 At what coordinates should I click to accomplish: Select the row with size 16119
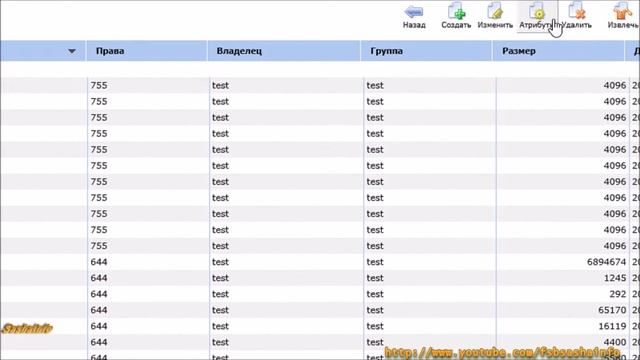(320, 326)
